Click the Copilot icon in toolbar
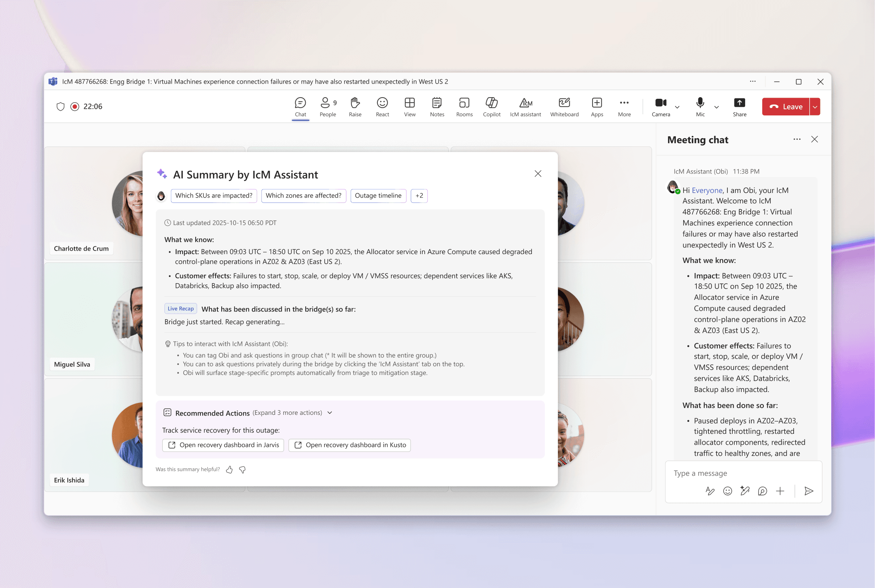The height and width of the screenshot is (588, 875). (x=491, y=107)
